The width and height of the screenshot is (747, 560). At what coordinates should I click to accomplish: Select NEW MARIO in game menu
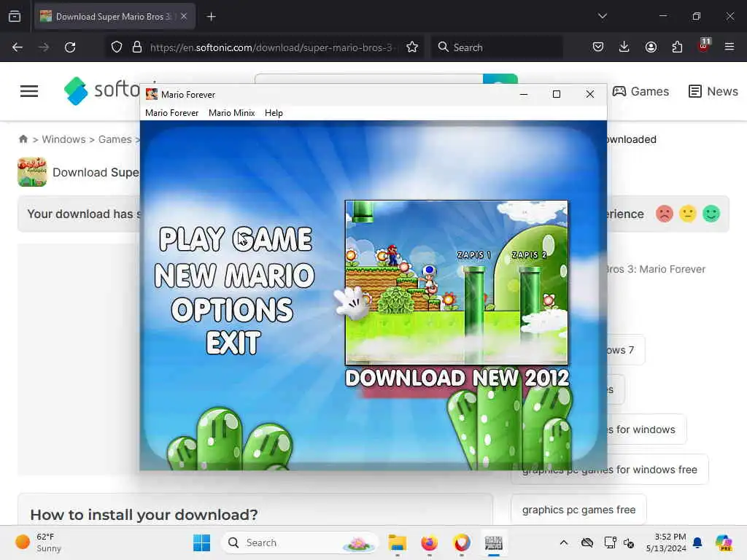[x=234, y=275]
